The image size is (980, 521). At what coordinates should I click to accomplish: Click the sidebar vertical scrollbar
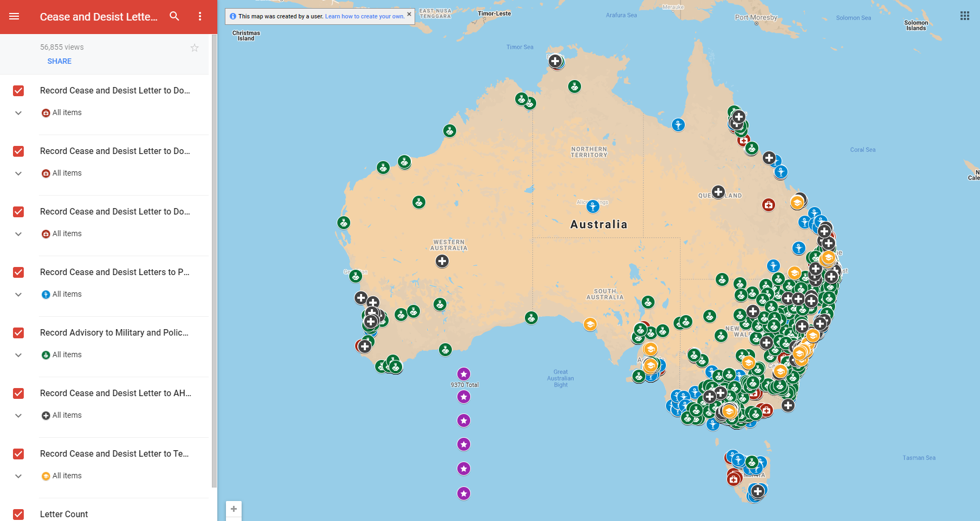coord(214,261)
